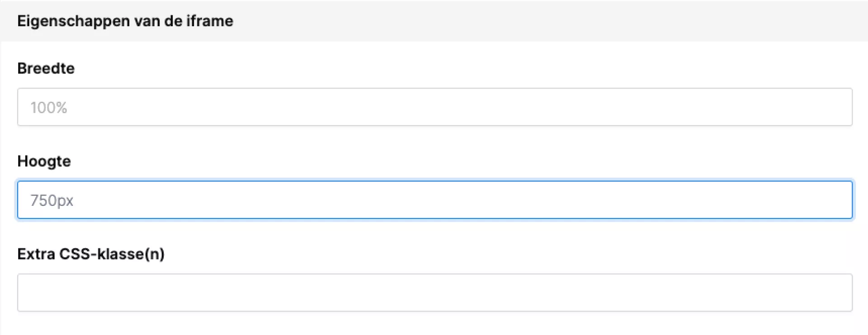The image size is (868, 335).
Task: Click the "Eigenschappen van de iframe" heading
Action: click(x=125, y=21)
